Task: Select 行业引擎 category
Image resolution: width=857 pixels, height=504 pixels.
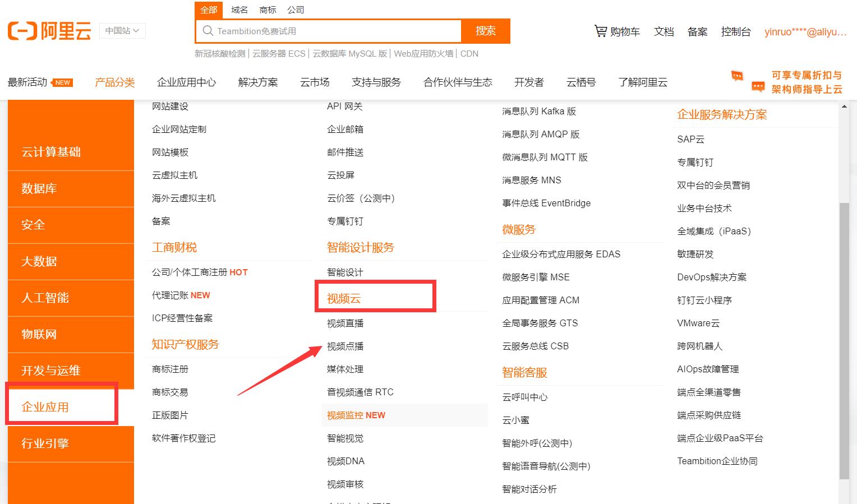Action: 71,443
